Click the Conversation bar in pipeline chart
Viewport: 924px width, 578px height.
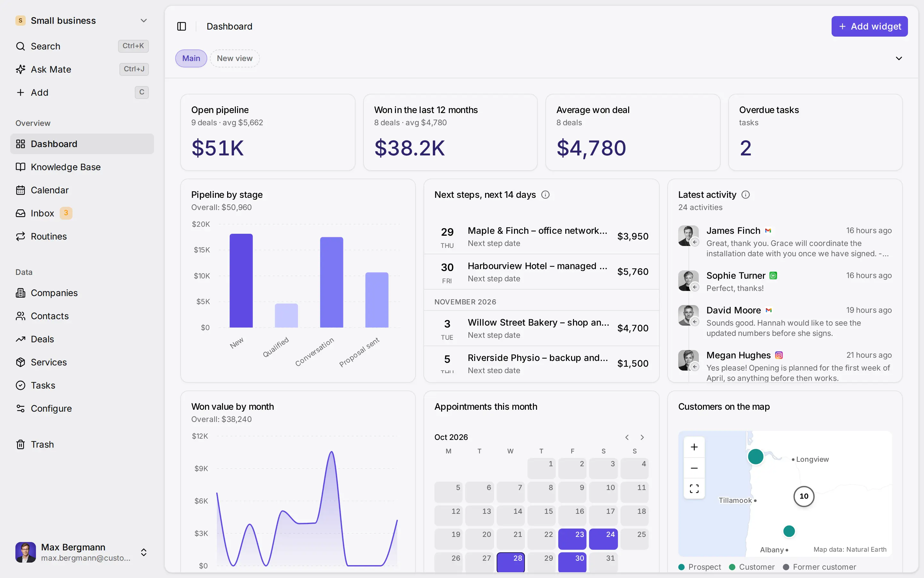click(331, 282)
